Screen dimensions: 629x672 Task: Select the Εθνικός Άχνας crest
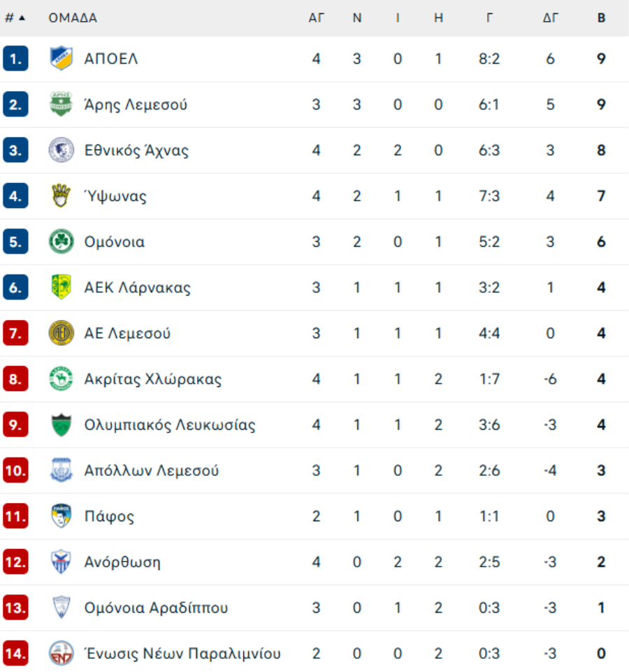point(61,150)
